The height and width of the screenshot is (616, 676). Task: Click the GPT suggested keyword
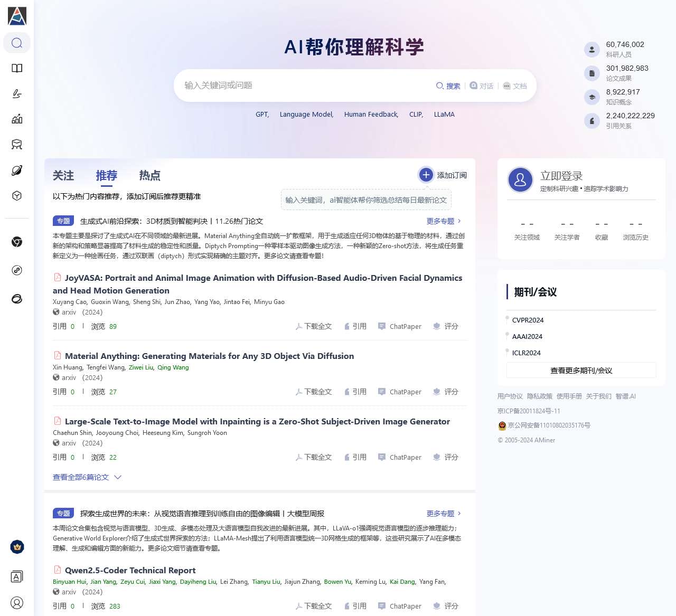pos(262,115)
